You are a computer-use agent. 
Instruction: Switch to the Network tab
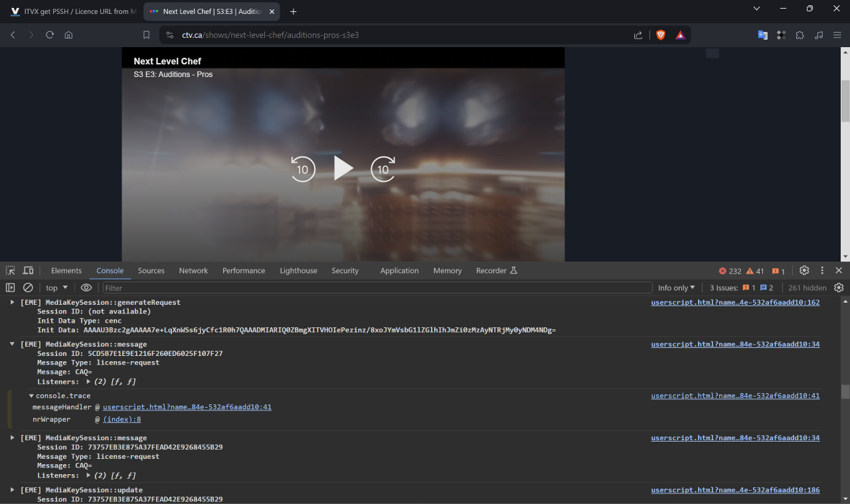193,270
